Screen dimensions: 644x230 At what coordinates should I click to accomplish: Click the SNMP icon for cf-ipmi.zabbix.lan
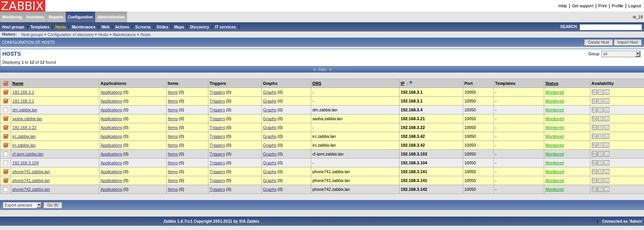click(601, 154)
